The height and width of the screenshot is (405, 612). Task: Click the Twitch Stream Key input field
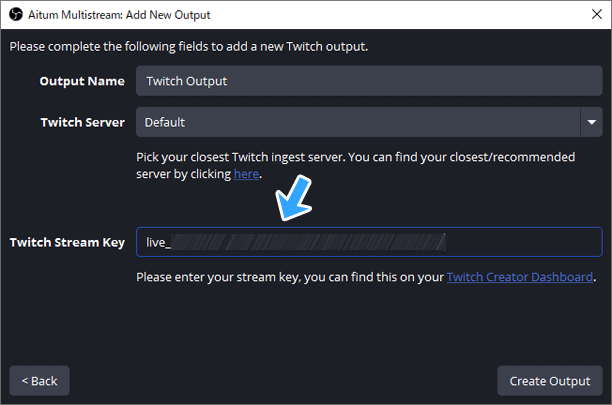[x=369, y=242]
